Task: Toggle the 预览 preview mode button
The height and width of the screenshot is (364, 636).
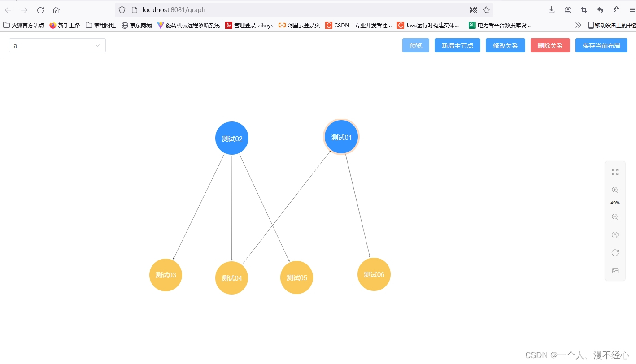Action: coord(415,45)
